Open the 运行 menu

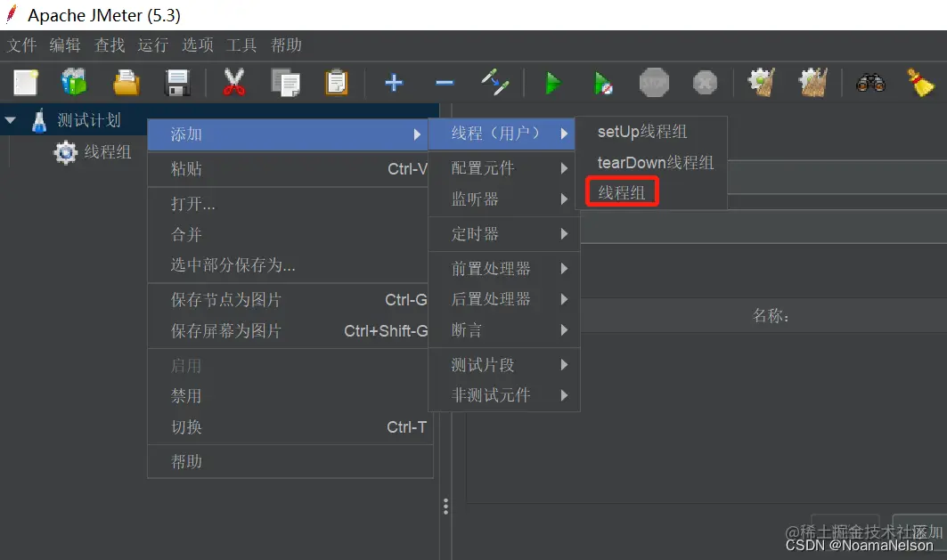152,45
